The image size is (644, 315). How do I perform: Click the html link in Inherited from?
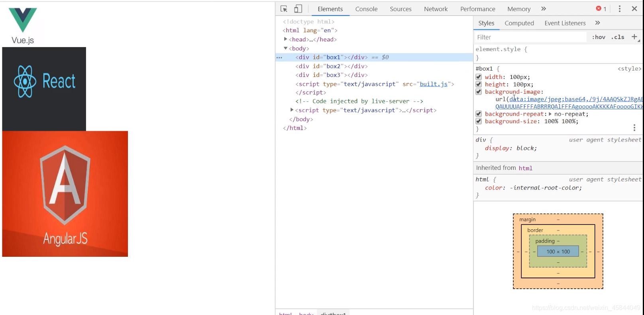[525, 168]
